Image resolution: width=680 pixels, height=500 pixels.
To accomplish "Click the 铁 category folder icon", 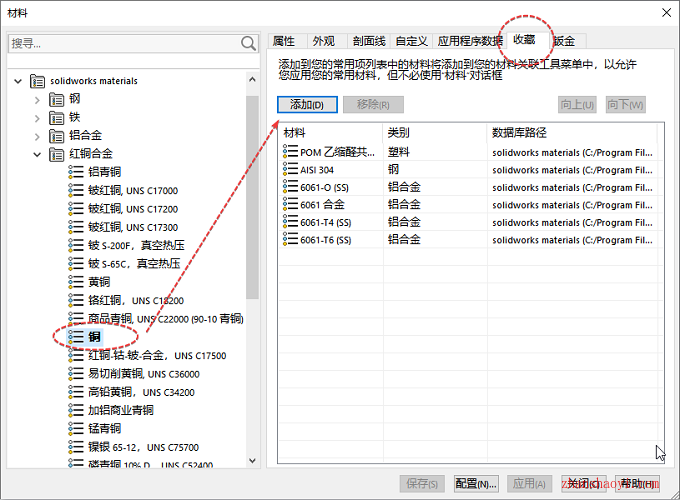I will tap(56, 118).
